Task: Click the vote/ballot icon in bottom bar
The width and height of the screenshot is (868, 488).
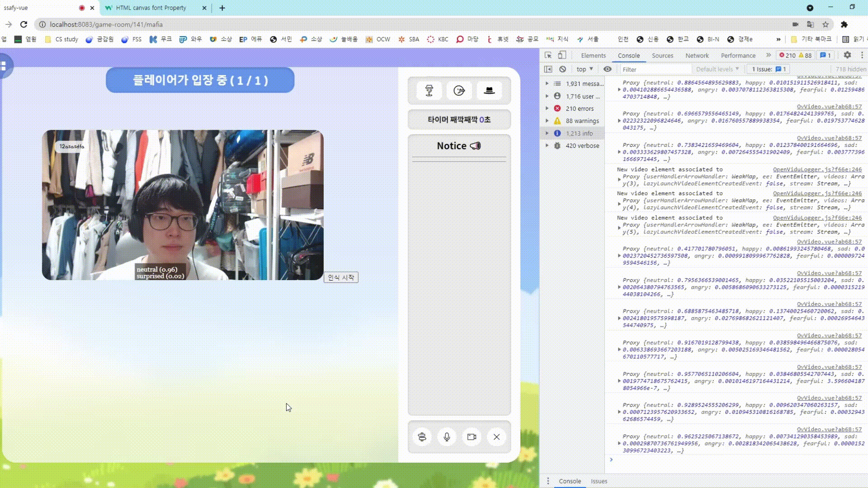Action: [x=422, y=437]
